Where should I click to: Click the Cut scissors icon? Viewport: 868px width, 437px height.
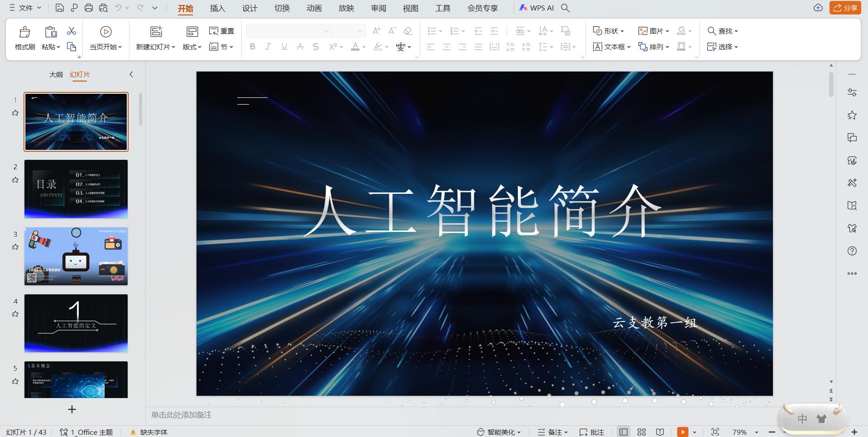coord(72,31)
